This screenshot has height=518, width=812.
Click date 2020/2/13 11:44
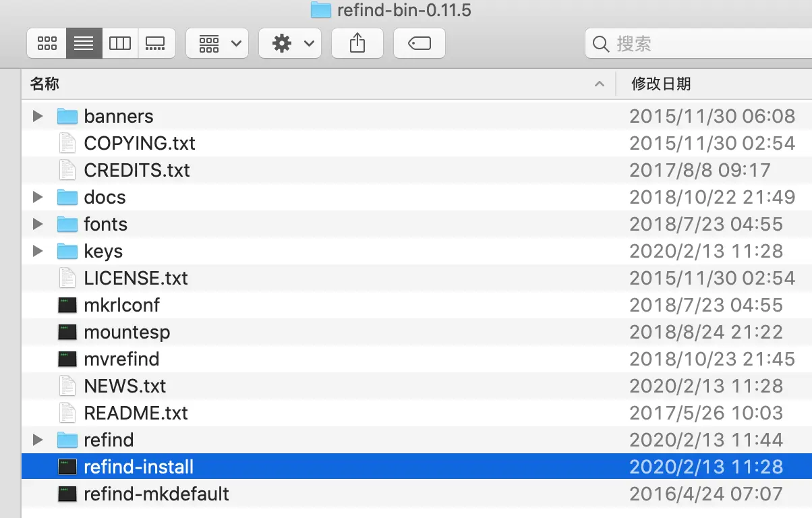(x=706, y=440)
